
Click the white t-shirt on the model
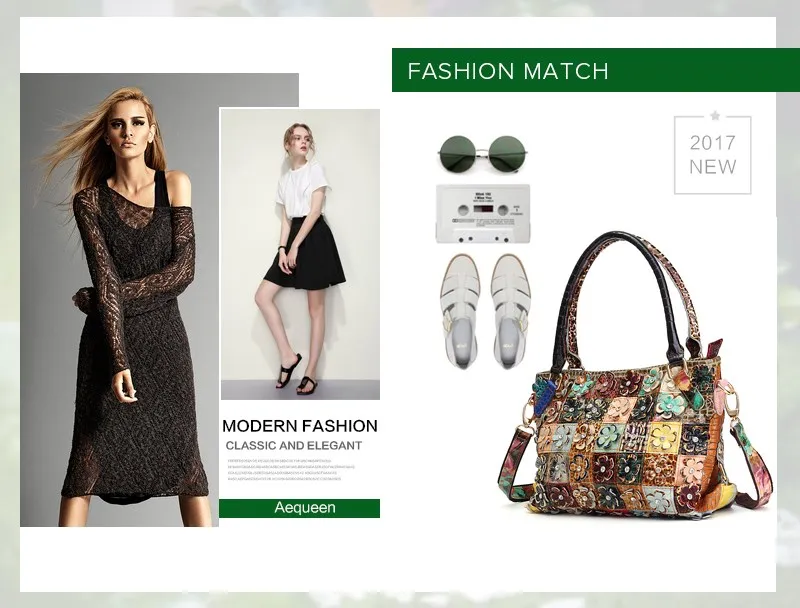[303, 190]
